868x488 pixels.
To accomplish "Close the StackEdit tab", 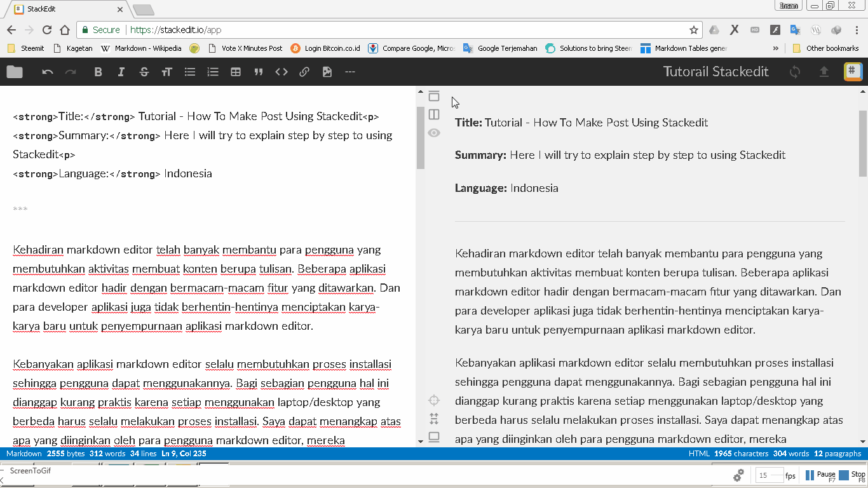I will [121, 10].
